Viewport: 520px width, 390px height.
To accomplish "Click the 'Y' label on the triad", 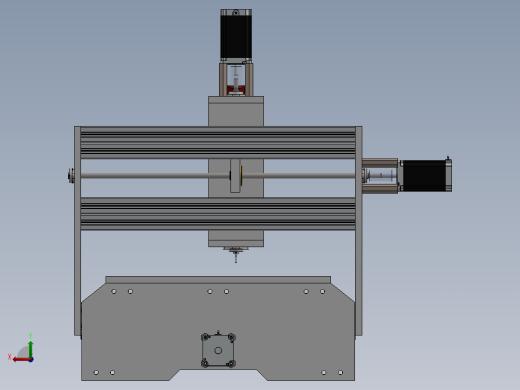I will [x=30, y=336].
